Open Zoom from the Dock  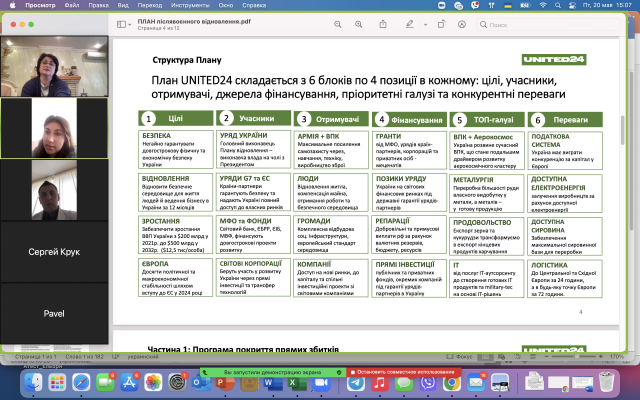pos(321,383)
